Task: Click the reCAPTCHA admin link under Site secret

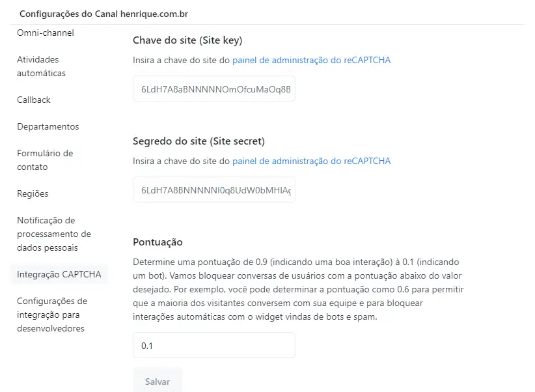Action: pos(311,161)
